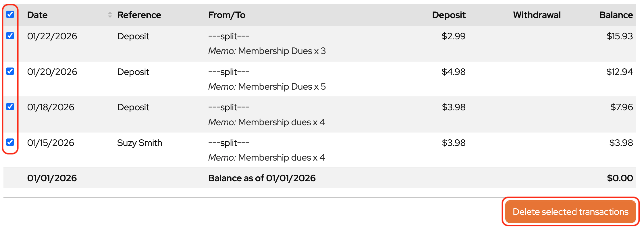Click the Date column header

37,15
